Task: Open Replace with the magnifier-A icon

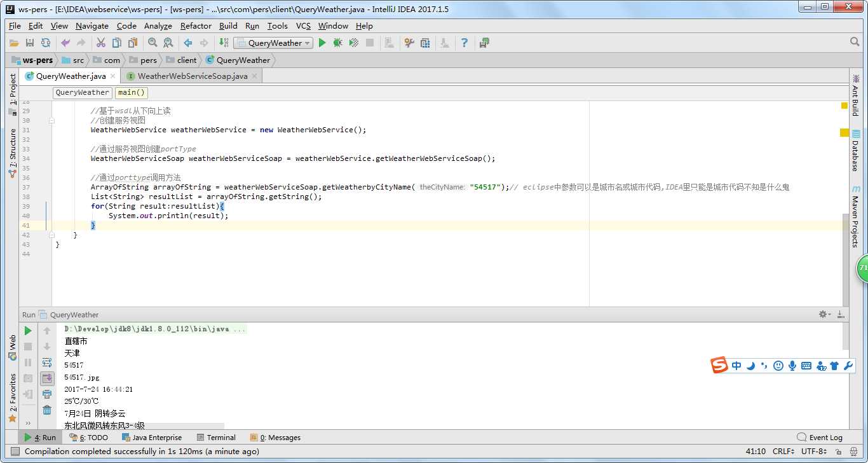Action: tap(168, 43)
